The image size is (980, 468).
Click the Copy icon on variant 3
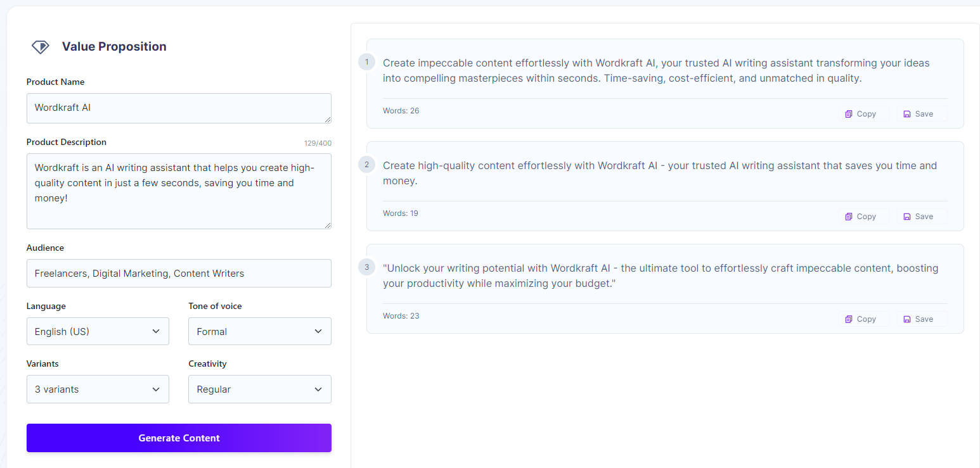pyautogui.click(x=849, y=319)
